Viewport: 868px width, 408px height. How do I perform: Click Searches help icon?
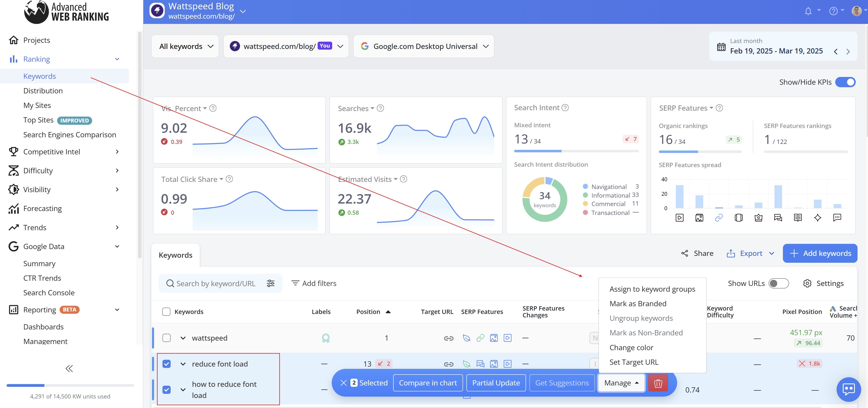tap(380, 108)
